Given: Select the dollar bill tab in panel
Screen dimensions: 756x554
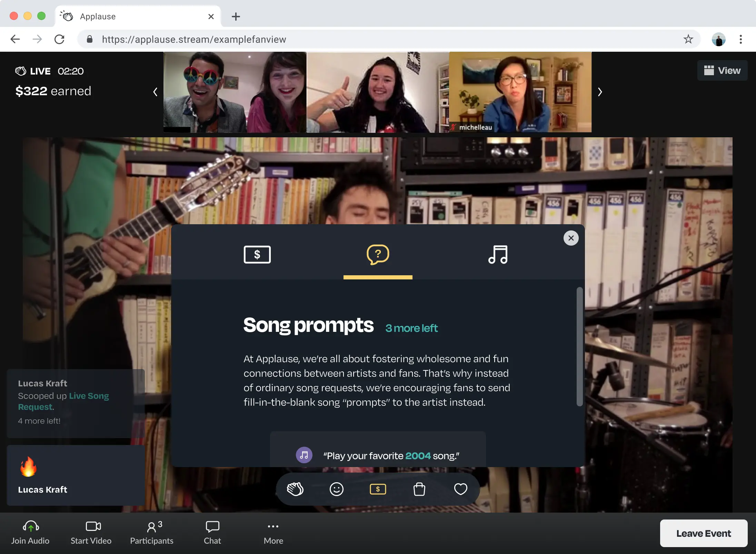Looking at the screenshot, I should 257,255.
